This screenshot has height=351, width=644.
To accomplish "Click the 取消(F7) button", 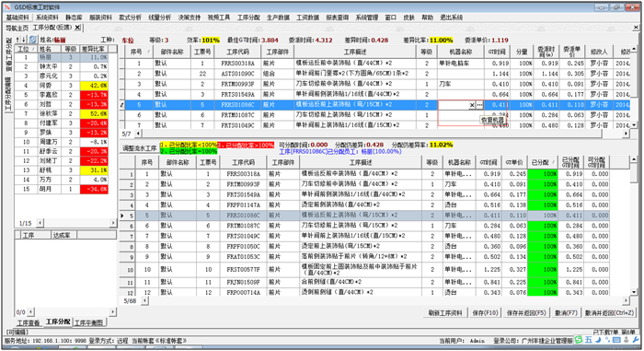I will click(x=566, y=313).
